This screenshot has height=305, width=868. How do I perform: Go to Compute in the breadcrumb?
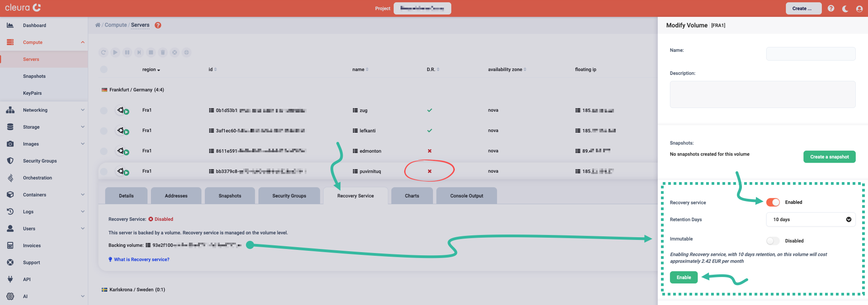116,25
